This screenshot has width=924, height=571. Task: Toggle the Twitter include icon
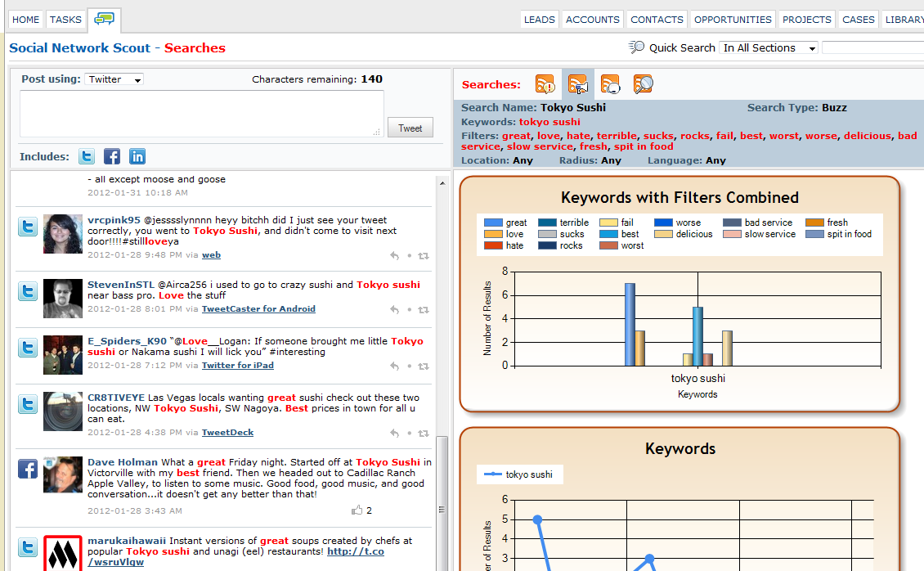click(x=87, y=156)
